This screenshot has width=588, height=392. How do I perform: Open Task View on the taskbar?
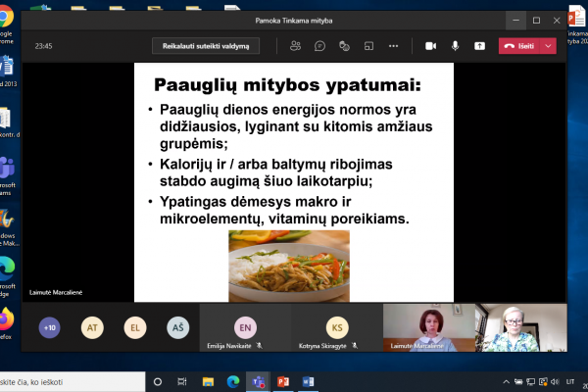(182, 382)
